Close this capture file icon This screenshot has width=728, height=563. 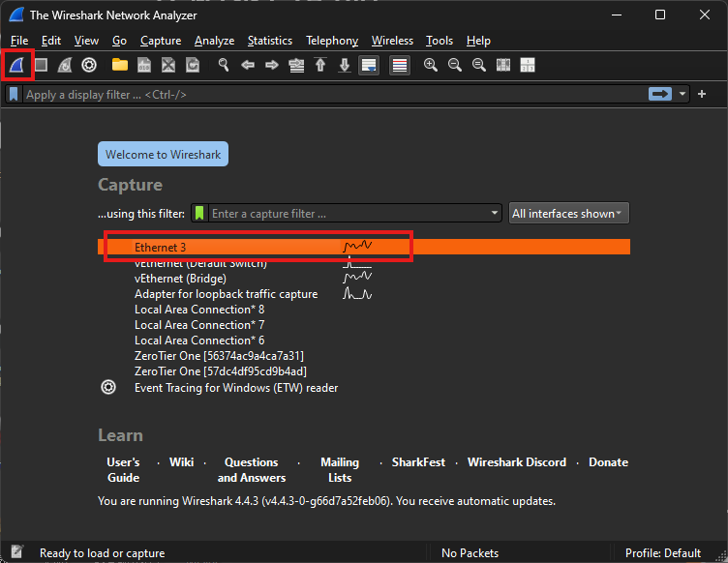coord(168,65)
